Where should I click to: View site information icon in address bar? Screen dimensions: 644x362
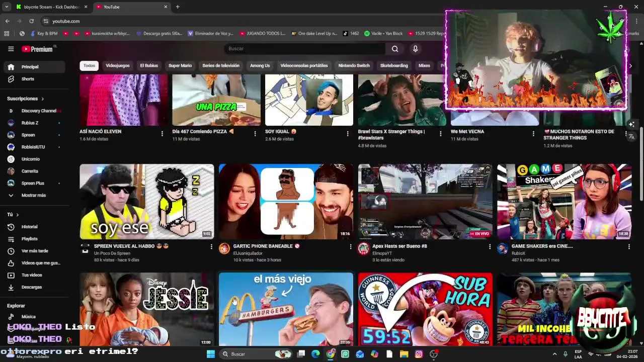(x=46, y=21)
